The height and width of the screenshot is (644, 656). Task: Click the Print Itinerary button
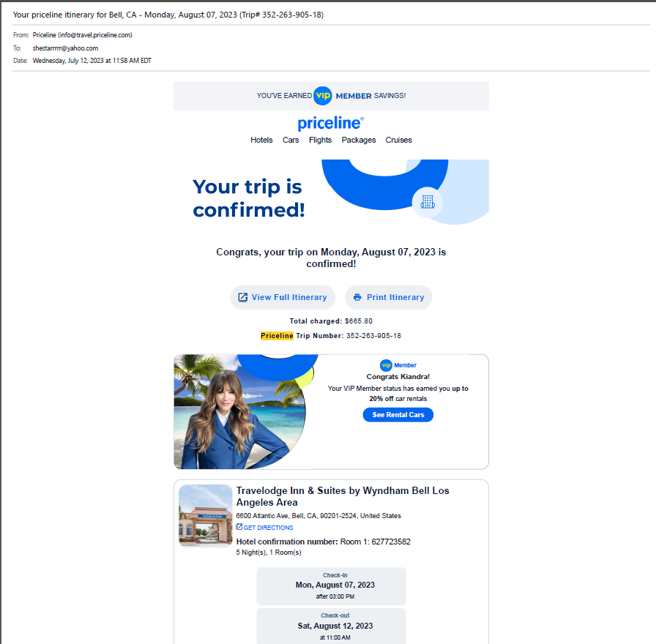[389, 297]
